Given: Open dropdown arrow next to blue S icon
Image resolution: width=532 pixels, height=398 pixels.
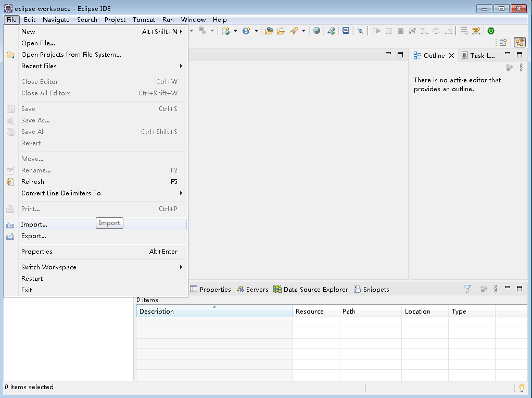Looking at the screenshot, I should pyautogui.click(x=256, y=31).
